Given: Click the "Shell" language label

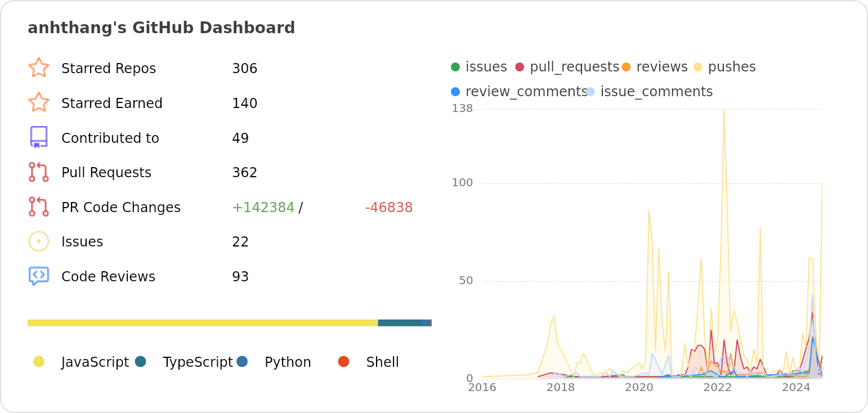Looking at the screenshot, I should coord(383,362).
